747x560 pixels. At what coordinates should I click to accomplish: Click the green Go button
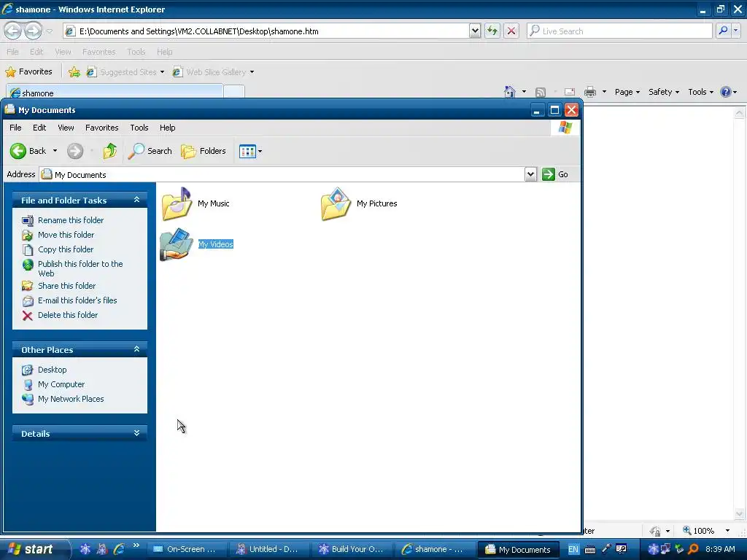tap(555, 174)
